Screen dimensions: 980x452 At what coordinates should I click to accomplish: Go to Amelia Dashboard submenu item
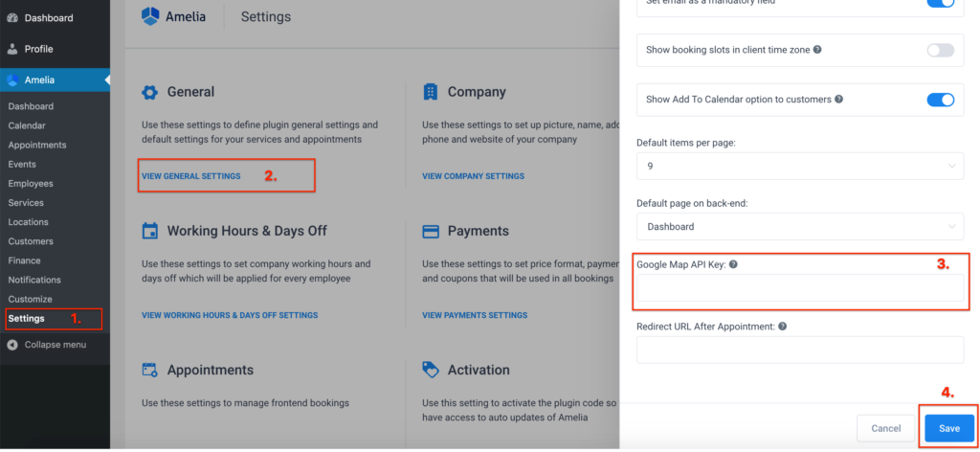(x=31, y=106)
